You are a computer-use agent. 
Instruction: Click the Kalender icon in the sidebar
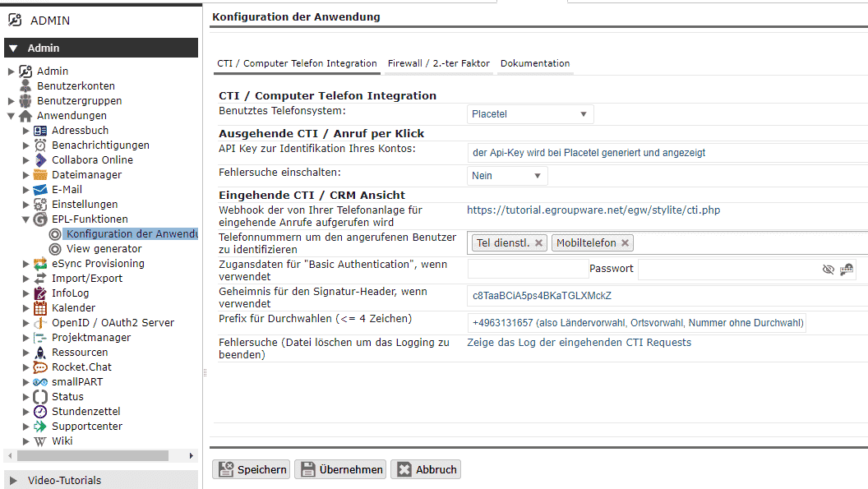[x=40, y=308]
